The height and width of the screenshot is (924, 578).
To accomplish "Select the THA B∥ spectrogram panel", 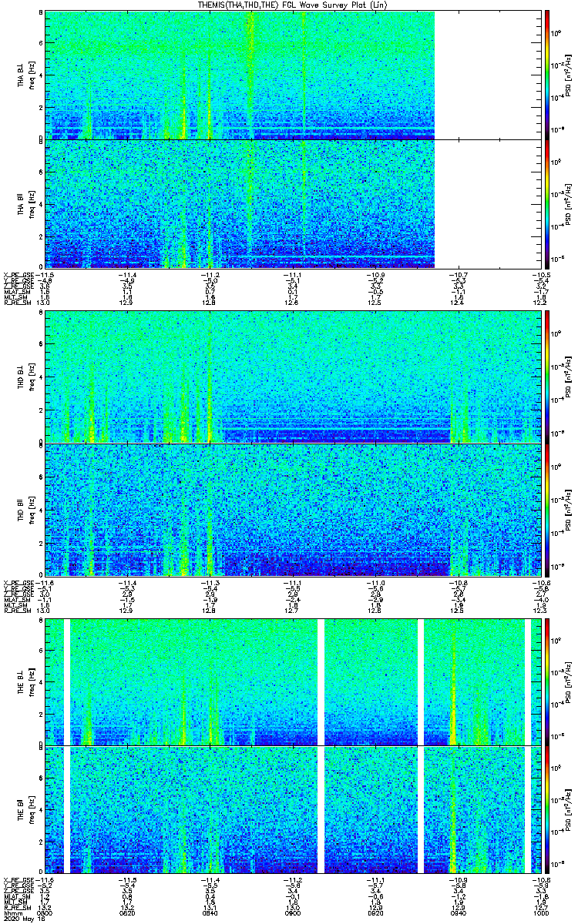I will click(293, 204).
